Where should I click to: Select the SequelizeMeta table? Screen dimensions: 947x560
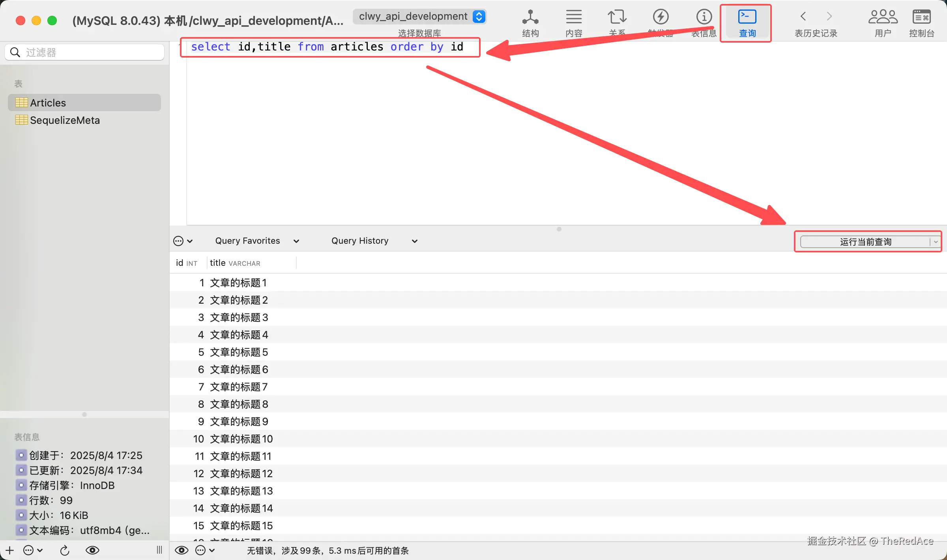pyautogui.click(x=65, y=120)
